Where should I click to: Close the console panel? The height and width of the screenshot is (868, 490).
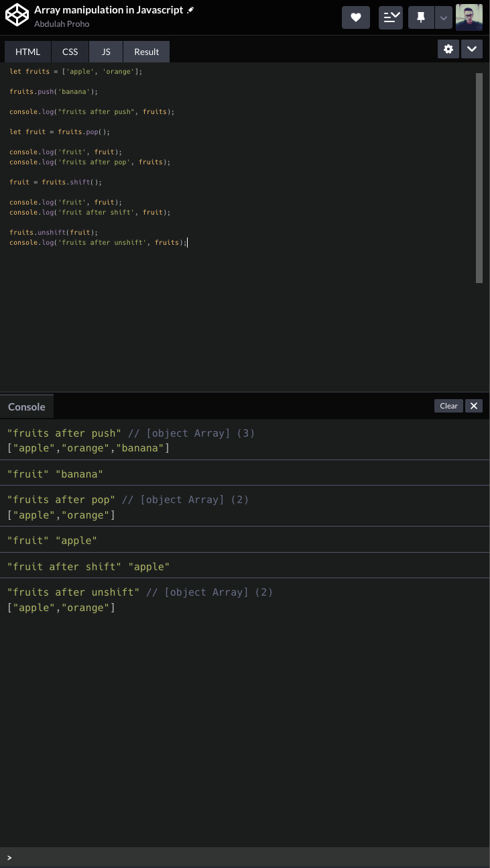click(474, 406)
